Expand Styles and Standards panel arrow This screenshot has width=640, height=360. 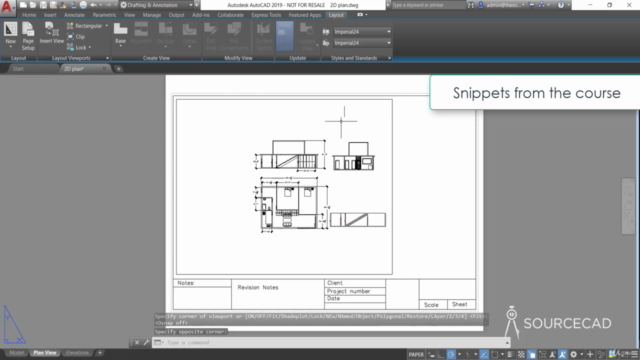(x=389, y=58)
